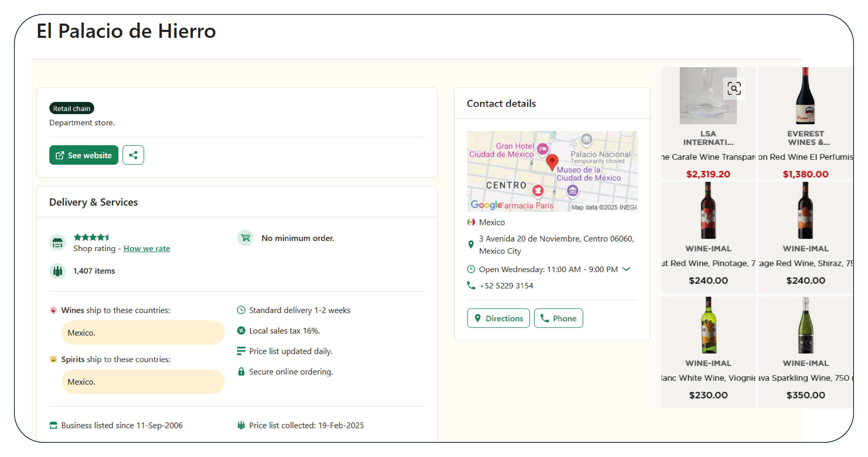Click the phone handset icon beside +52 5229 3154
The image size is (868, 457).
(471, 285)
